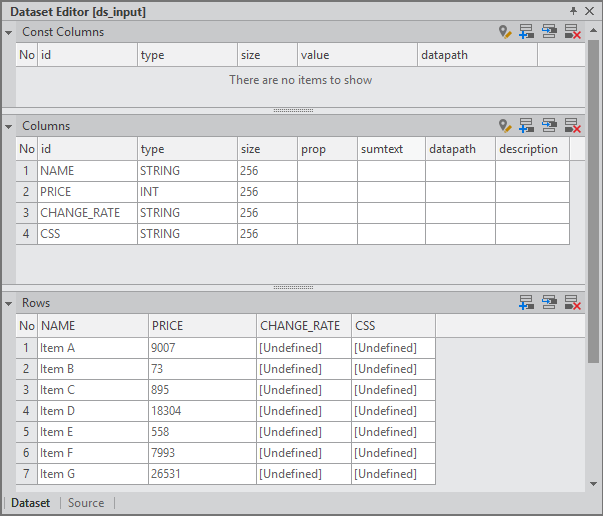Add a new row in Rows section

527,302
